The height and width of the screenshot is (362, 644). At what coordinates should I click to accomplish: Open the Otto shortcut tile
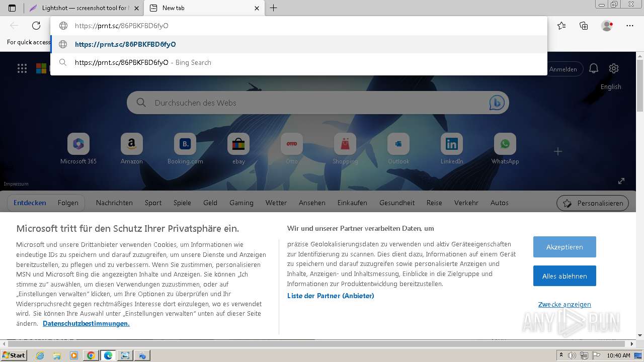click(x=292, y=149)
